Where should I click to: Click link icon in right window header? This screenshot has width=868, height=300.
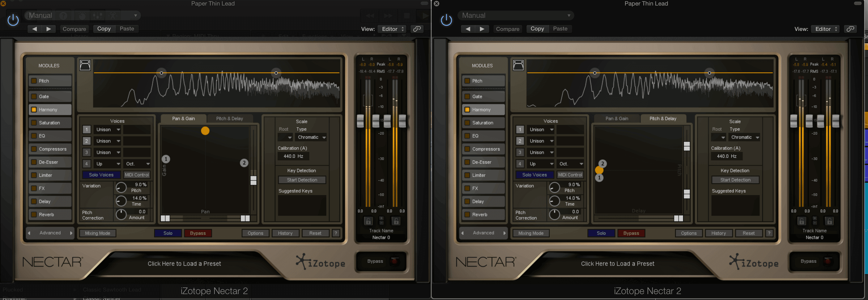click(x=850, y=29)
